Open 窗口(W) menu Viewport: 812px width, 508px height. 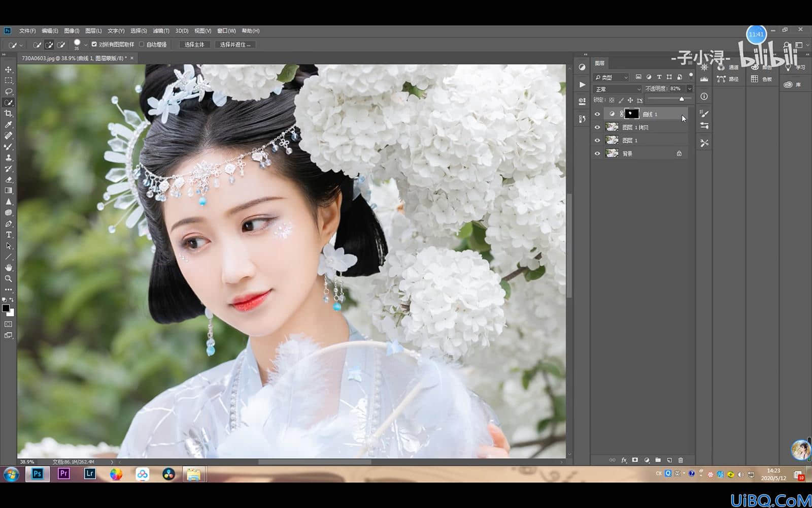point(226,31)
